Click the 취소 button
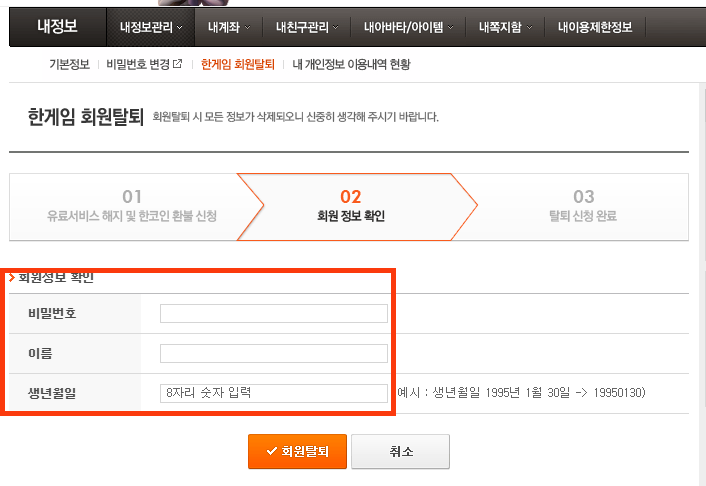Image resolution: width=706 pixels, height=486 pixels. tap(400, 451)
